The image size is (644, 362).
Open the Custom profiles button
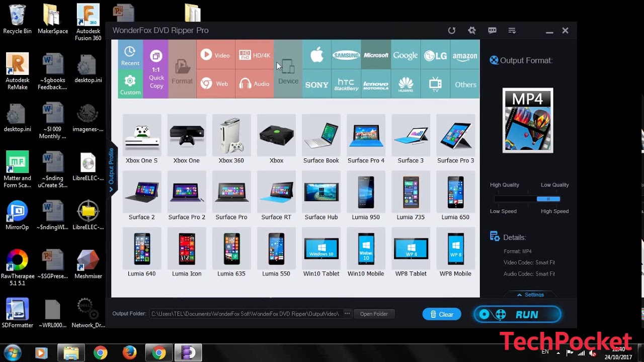pyautogui.click(x=130, y=84)
